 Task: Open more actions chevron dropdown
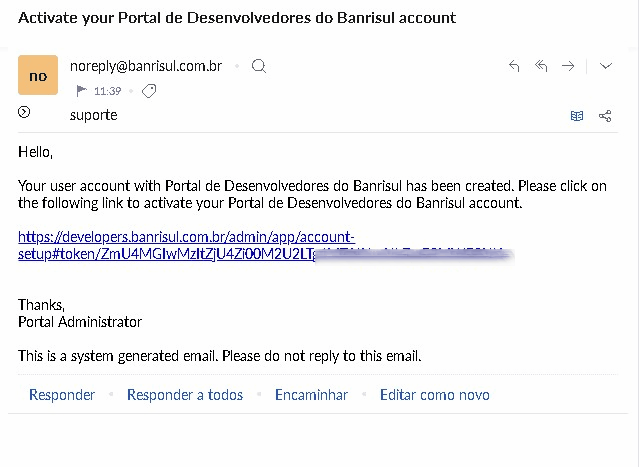606,66
